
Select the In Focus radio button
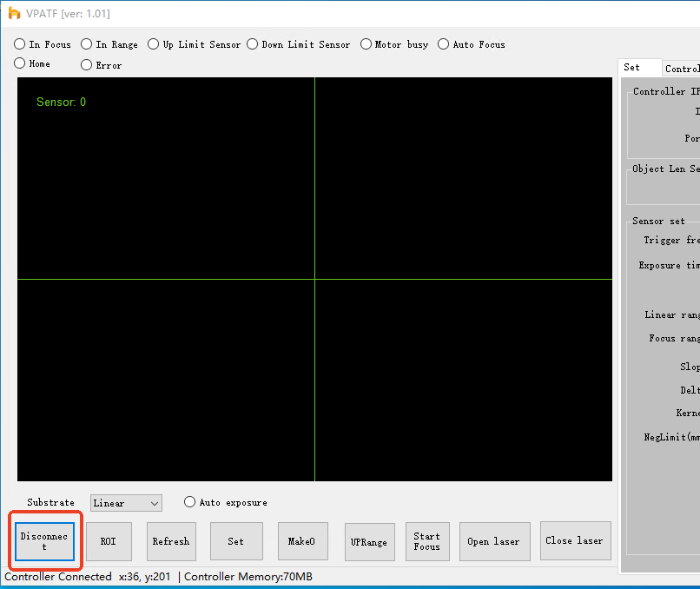pyautogui.click(x=20, y=44)
